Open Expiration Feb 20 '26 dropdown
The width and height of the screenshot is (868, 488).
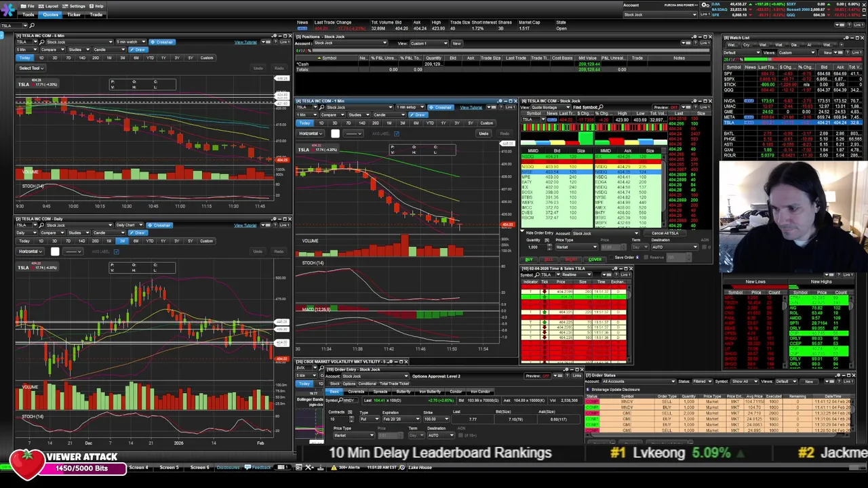(x=401, y=419)
